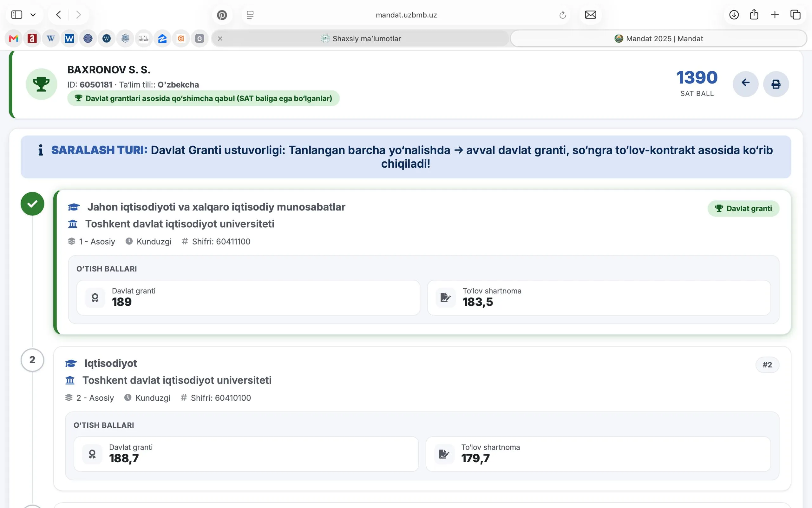Open the round navy seal pinned tab
Screen dimensions: 812x508
click(88, 39)
